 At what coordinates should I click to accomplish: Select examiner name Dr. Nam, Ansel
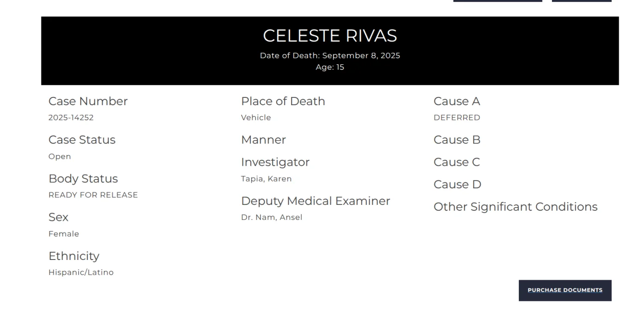point(271,217)
